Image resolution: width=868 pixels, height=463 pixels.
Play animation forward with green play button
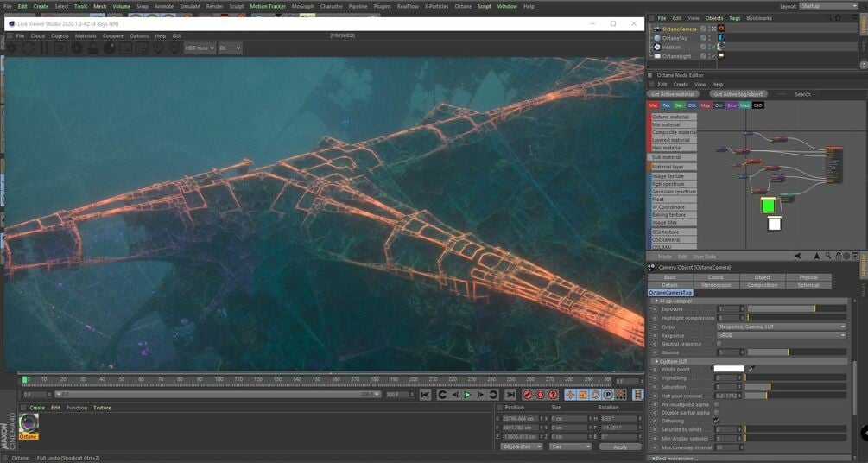tap(467, 394)
